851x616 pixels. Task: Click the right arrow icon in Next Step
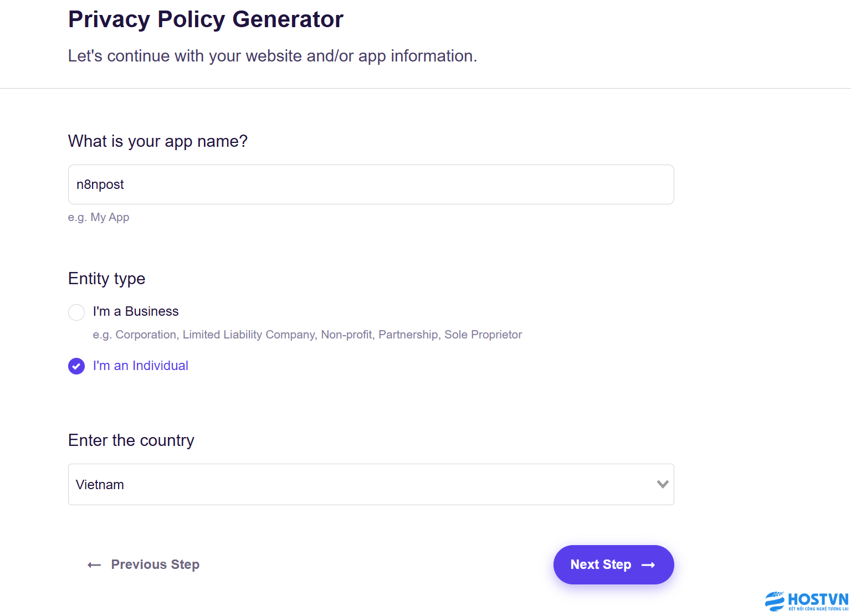tap(648, 565)
